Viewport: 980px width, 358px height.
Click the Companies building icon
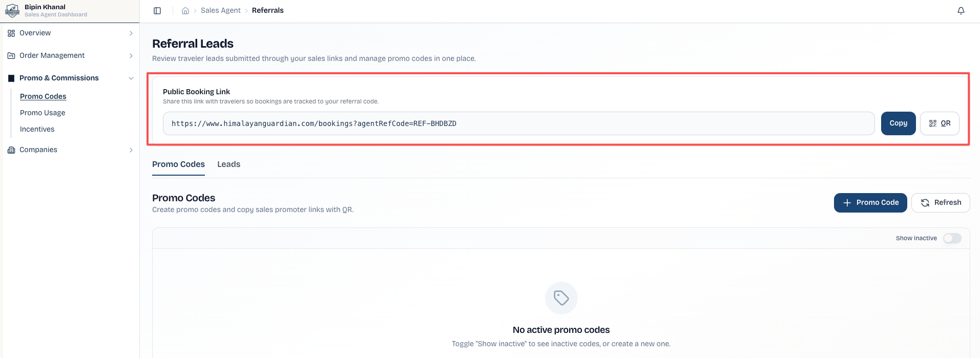[x=11, y=150]
